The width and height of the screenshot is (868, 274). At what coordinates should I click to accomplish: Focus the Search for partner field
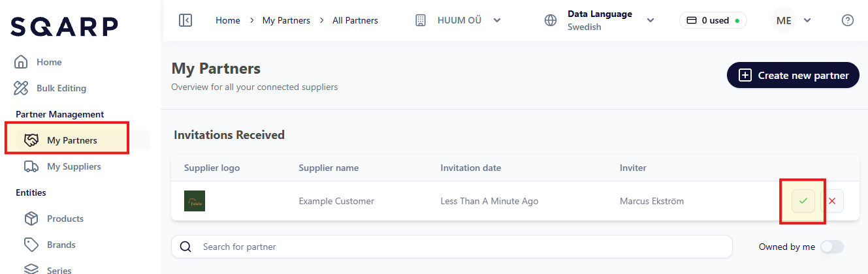tap(457, 247)
